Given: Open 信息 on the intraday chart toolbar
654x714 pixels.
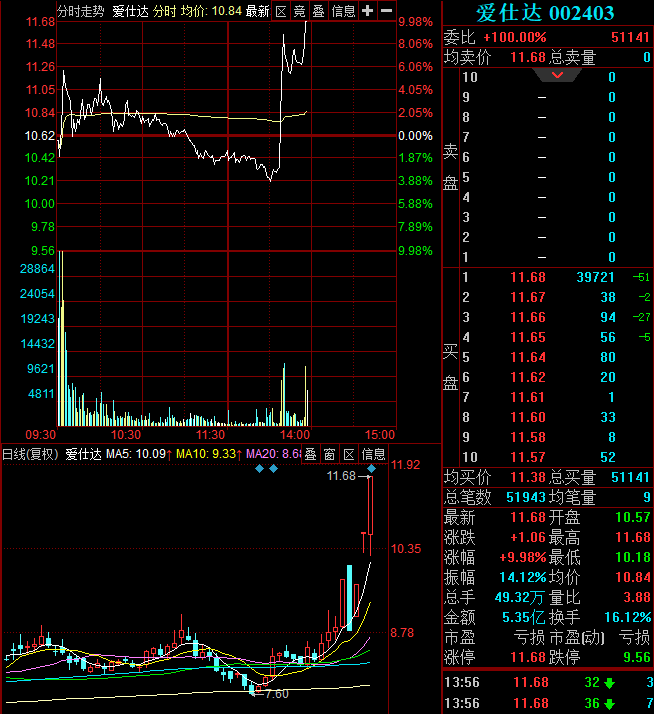Looking at the screenshot, I should point(343,10).
